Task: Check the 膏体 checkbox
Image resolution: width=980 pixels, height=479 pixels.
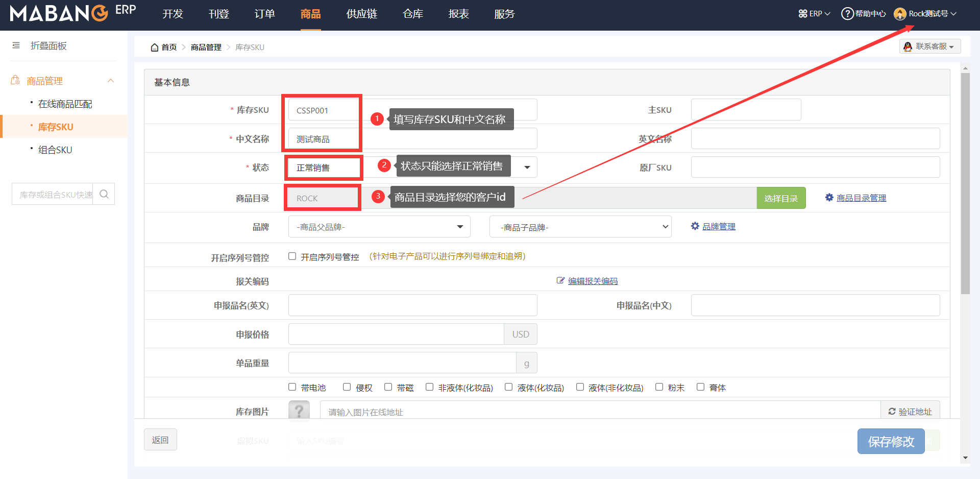Action: coord(700,387)
